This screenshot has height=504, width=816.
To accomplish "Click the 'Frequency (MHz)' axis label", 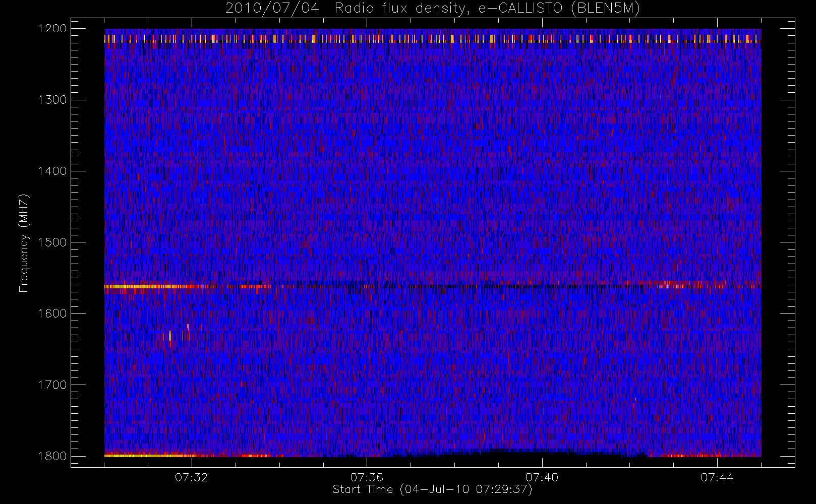I will pos(24,243).
